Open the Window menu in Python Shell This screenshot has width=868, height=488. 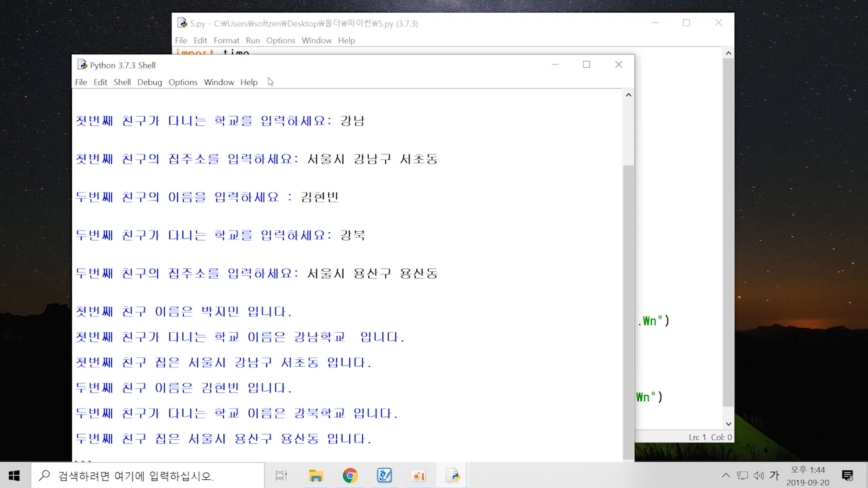(219, 82)
